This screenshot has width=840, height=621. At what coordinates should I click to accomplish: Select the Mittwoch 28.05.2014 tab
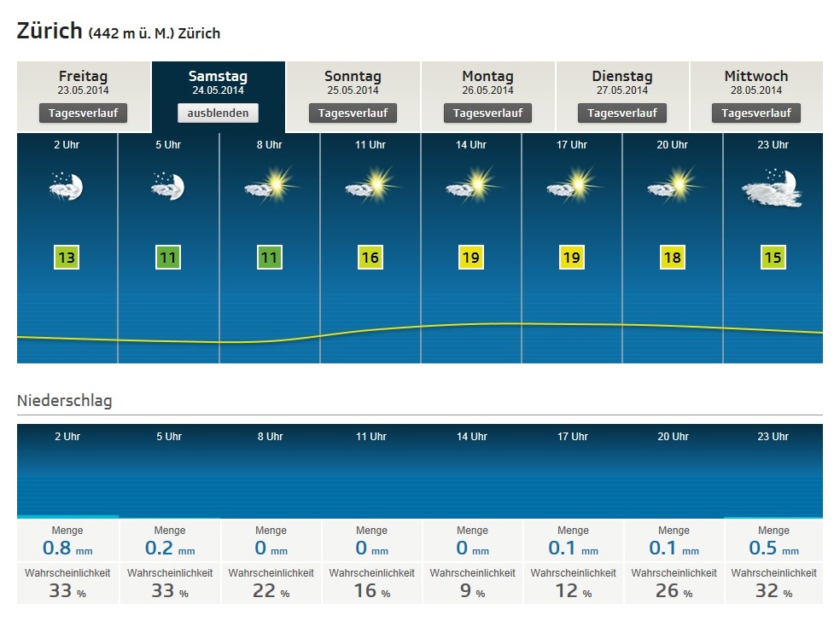[x=755, y=82]
